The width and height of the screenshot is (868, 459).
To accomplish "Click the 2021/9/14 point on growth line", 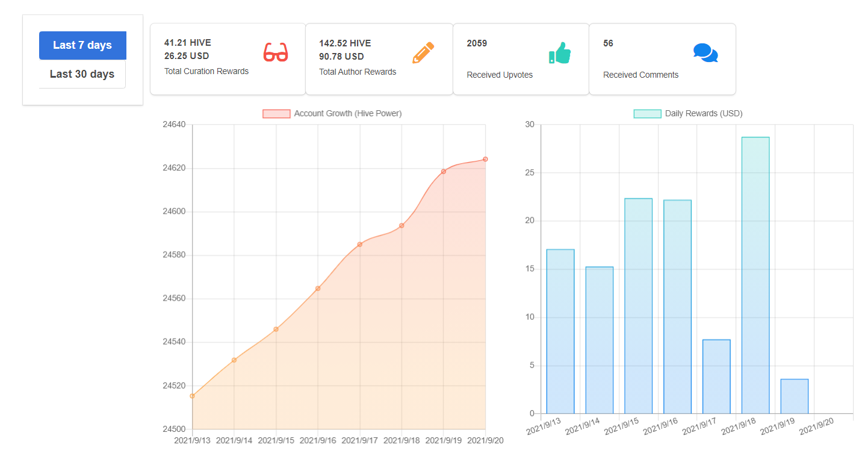I will pyautogui.click(x=234, y=360).
